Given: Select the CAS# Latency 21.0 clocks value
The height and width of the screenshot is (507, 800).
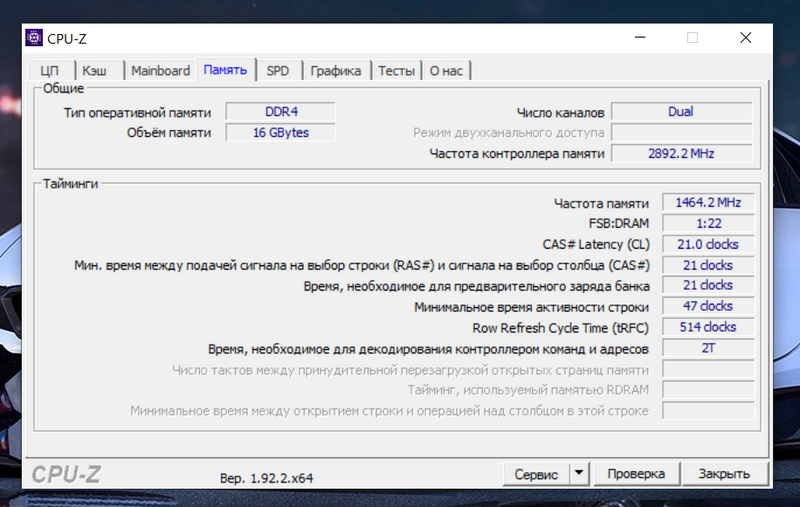Looking at the screenshot, I should tap(708, 244).
